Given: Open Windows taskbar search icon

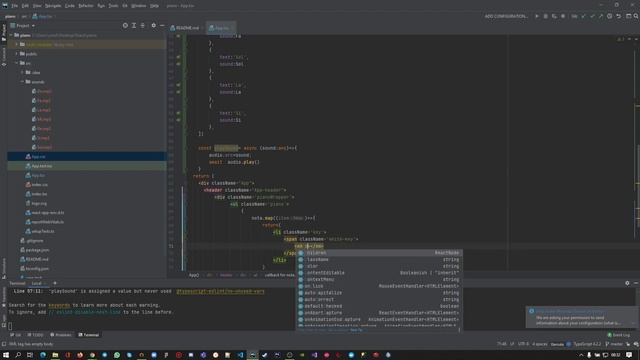Looking at the screenshot, I should pos(18,355).
